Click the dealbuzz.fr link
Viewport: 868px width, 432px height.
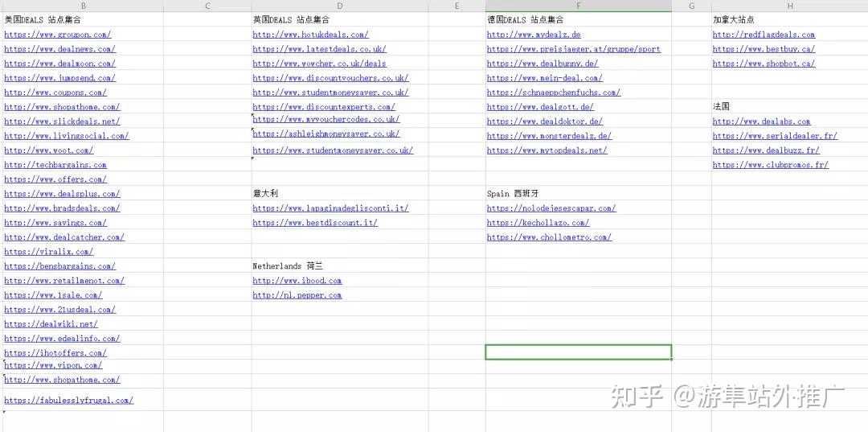point(766,150)
